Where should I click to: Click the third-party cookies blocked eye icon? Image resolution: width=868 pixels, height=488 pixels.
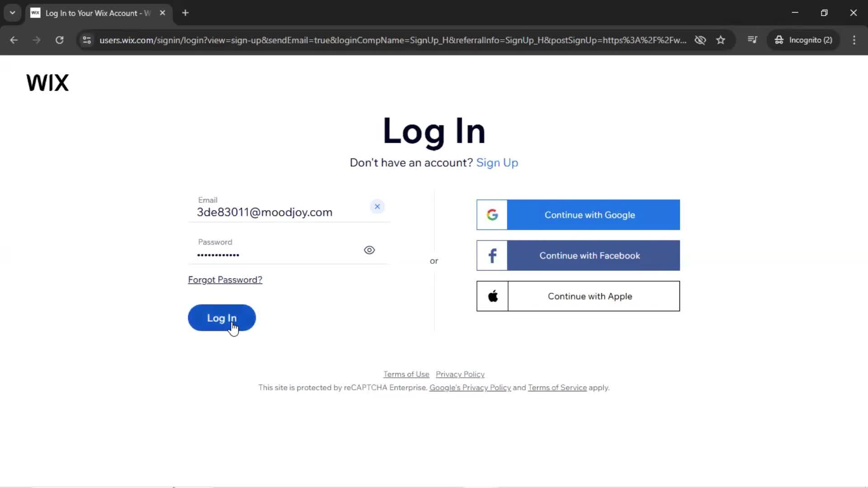coord(700,40)
